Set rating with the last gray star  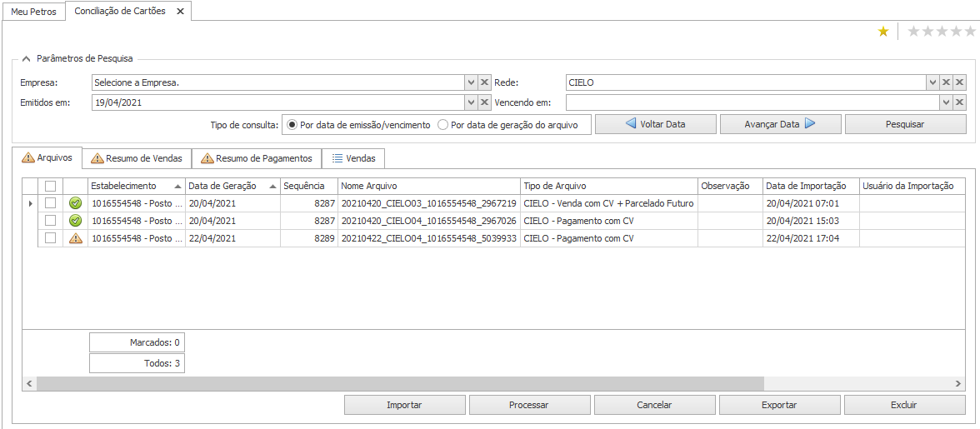coord(969,32)
